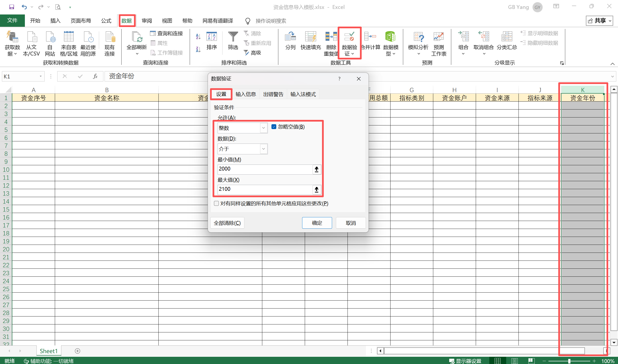Image resolution: width=618 pixels, height=364 pixels.
Task: Select the Sheet1 tab
Action: (49, 351)
